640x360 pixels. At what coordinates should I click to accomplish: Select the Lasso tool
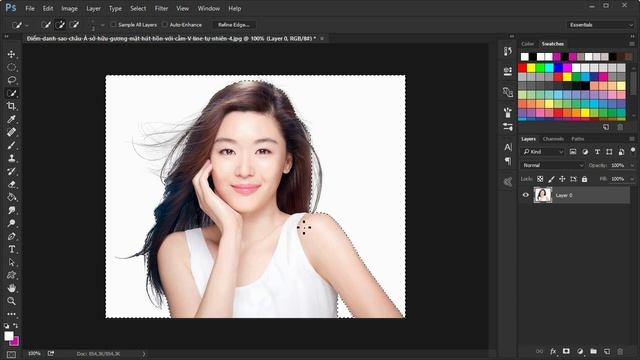pyautogui.click(x=11, y=80)
